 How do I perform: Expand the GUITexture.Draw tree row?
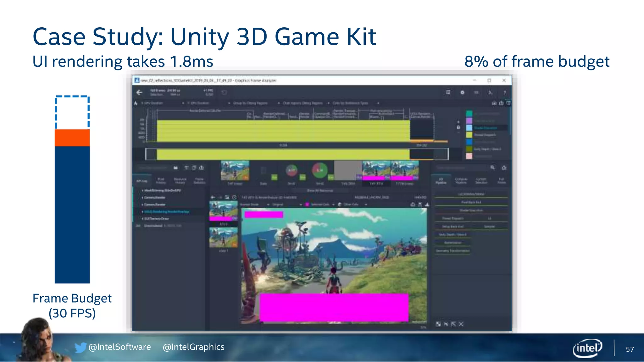[142, 219]
